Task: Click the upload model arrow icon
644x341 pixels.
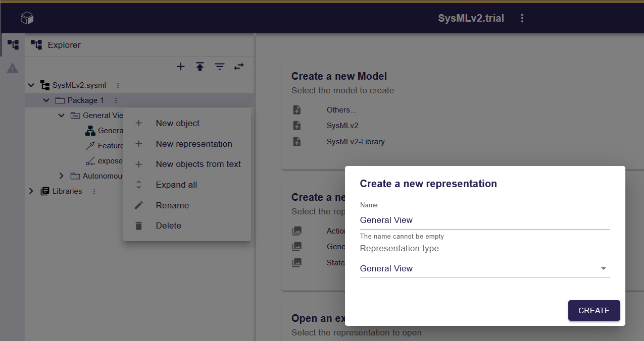Action: point(200,67)
